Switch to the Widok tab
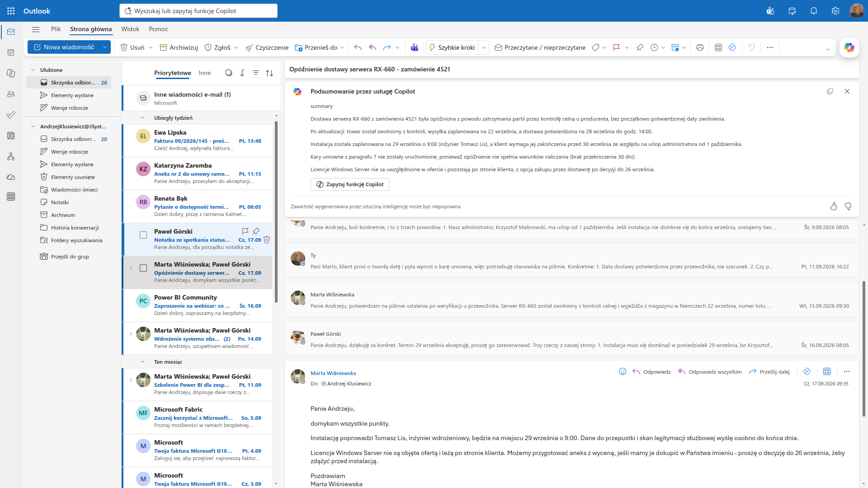The image size is (868, 488). [x=130, y=29]
